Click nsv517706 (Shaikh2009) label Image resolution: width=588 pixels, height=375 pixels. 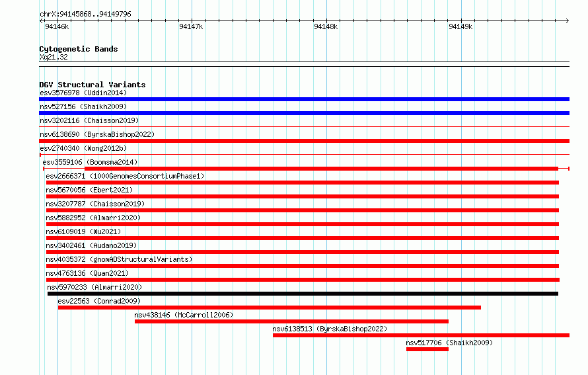click(x=449, y=343)
